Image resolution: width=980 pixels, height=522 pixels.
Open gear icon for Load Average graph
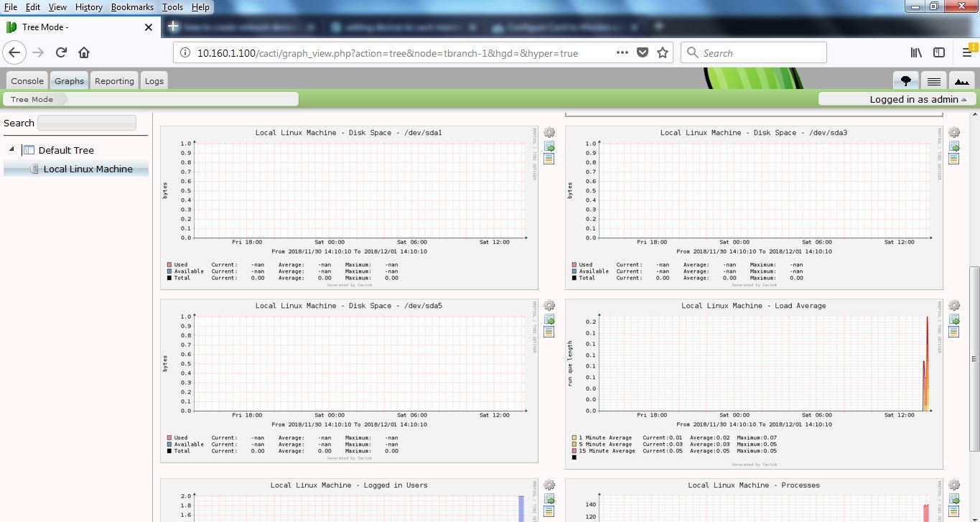[954, 306]
